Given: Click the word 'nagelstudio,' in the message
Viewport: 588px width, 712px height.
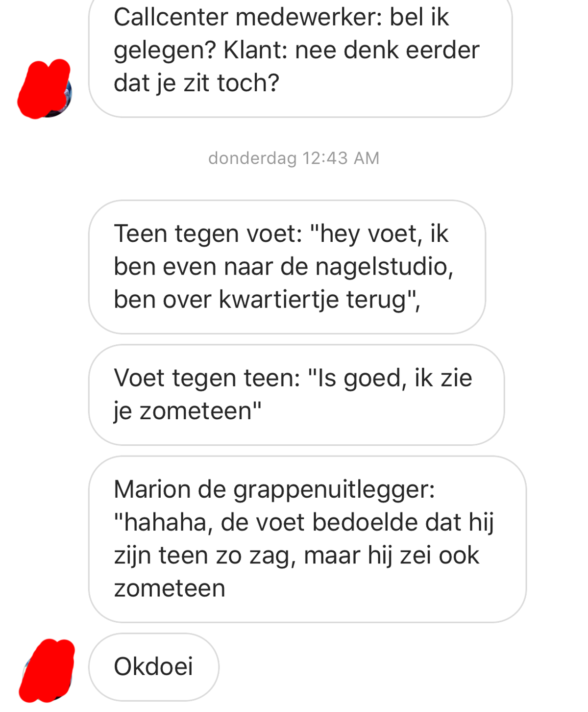Looking at the screenshot, I should (x=384, y=268).
